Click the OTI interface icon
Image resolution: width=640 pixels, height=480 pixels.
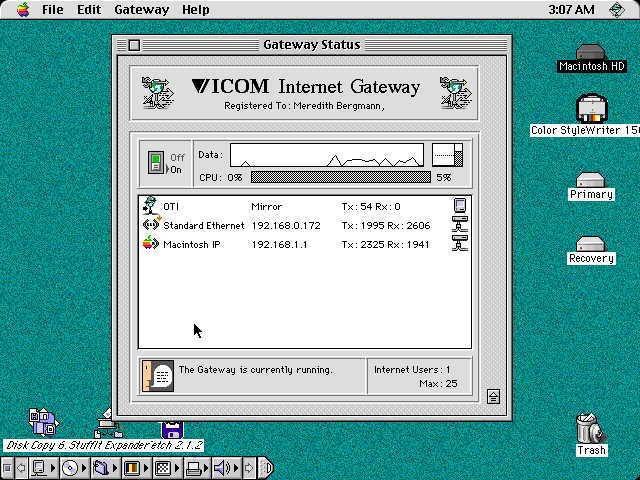(150, 205)
